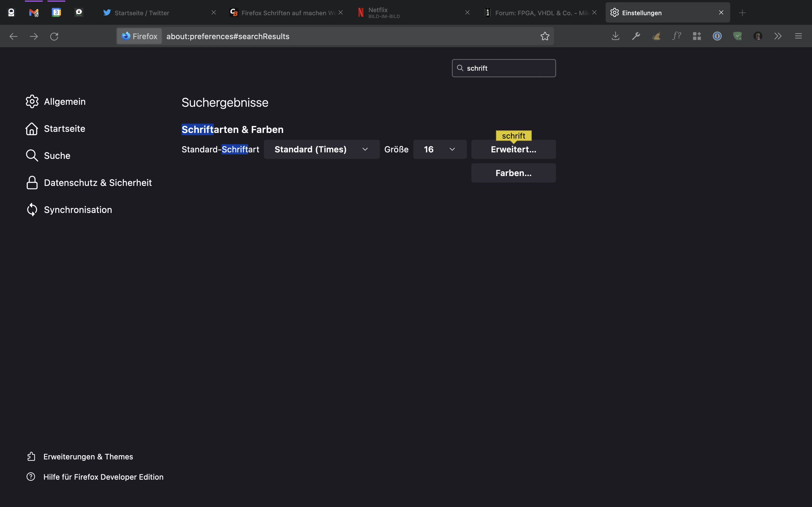Viewport: 812px width, 507px height.
Task: Click the Erweitert... button
Action: [513, 150]
